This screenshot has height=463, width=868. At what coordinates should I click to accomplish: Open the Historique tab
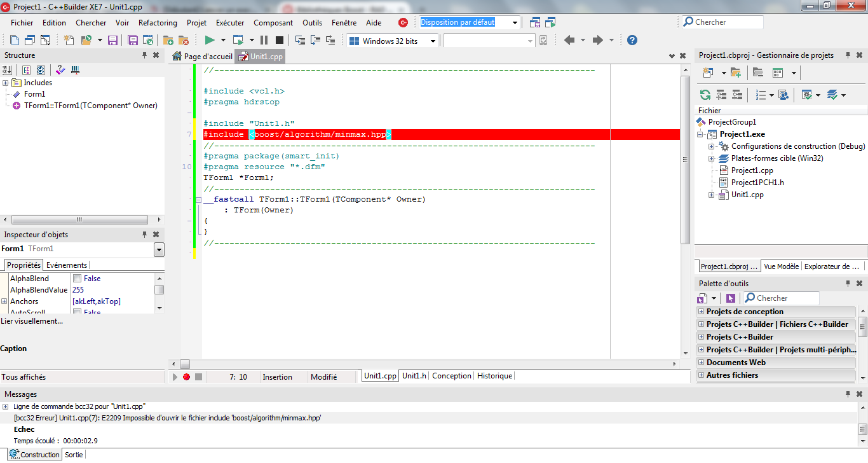494,376
